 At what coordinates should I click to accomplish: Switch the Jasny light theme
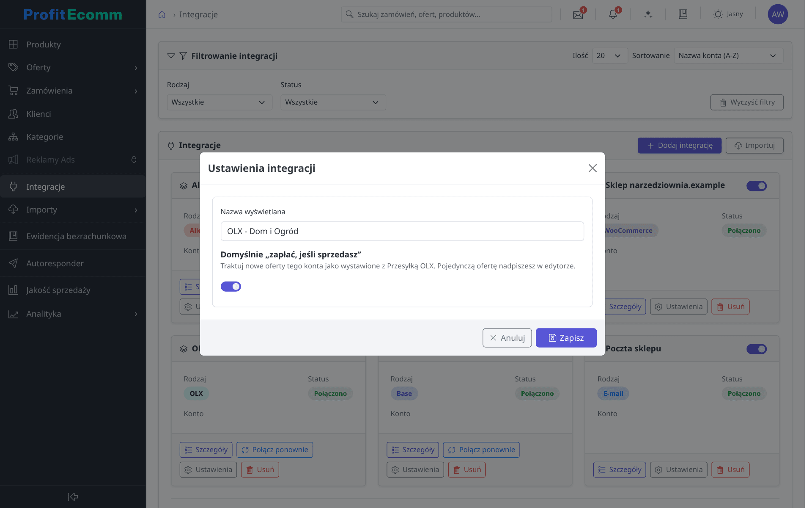coord(728,14)
